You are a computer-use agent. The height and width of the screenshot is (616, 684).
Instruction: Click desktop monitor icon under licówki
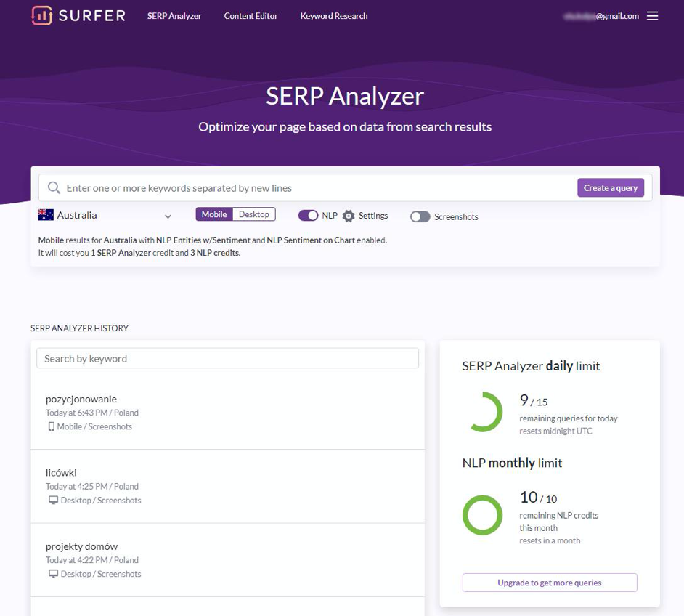pos(53,500)
